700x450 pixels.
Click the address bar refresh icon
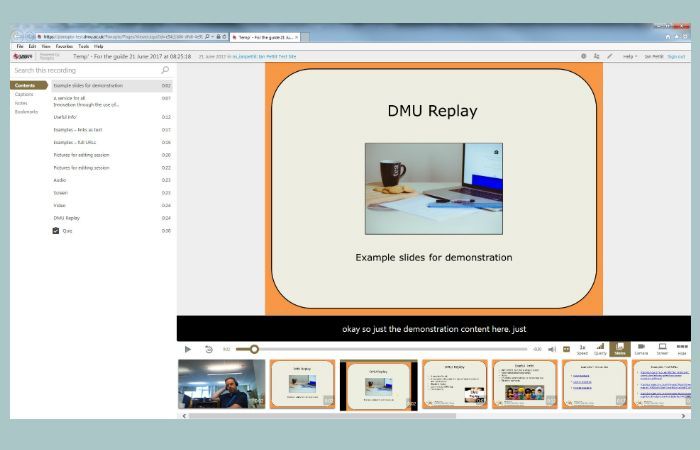[x=225, y=37]
